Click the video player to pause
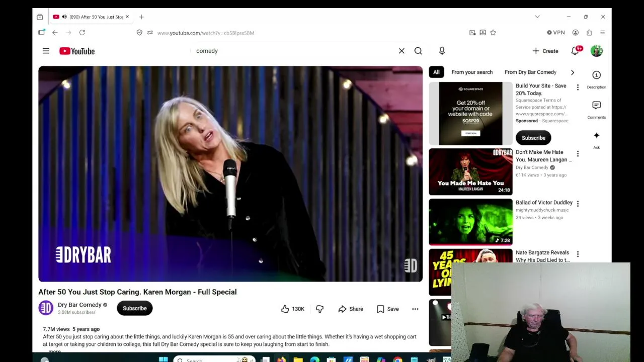644x362 pixels. click(230, 174)
